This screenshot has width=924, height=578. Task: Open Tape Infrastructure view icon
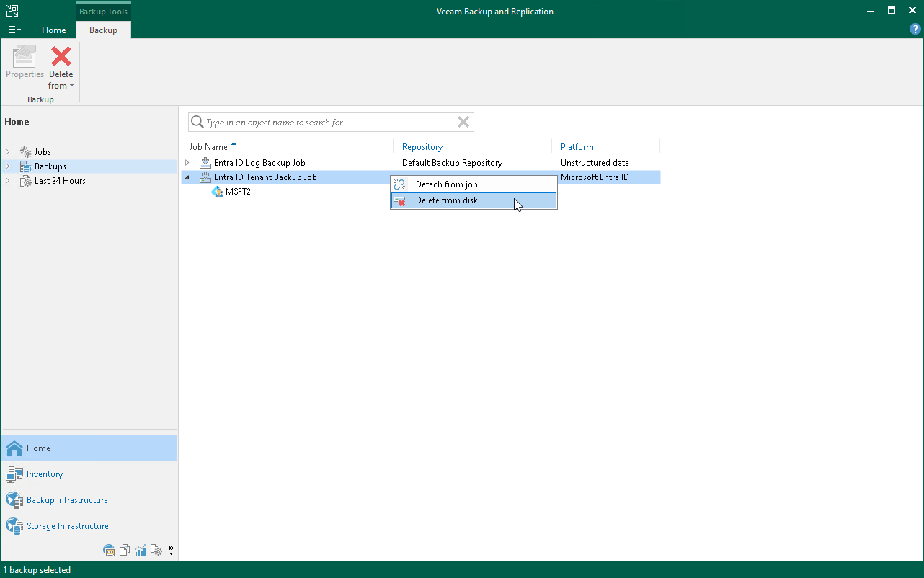point(109,551)
